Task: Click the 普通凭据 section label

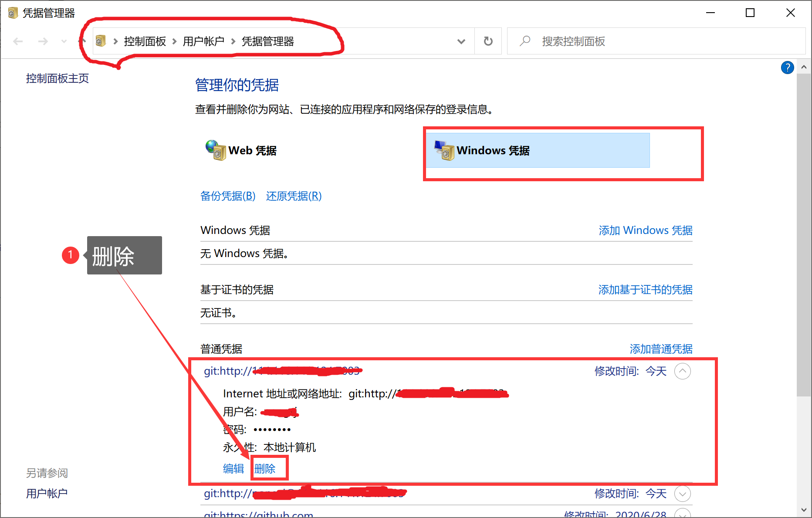Action: click(x=221, y=349)
